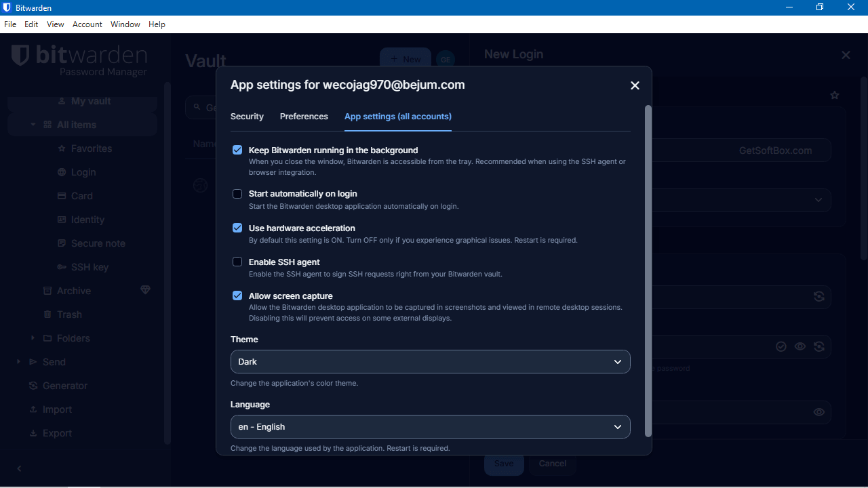Click the vault search magnifier icon
This screenshot has width=868, height=488.
click(197, 107)
